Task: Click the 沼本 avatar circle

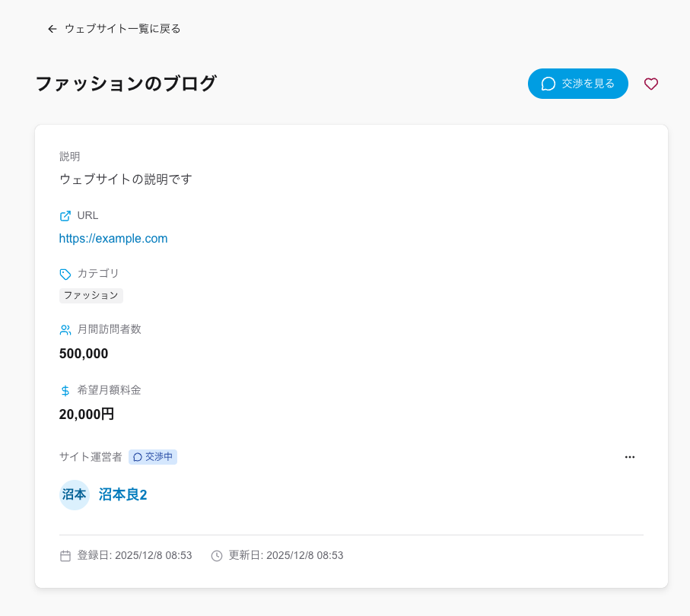Action: (x=74, y=494)
